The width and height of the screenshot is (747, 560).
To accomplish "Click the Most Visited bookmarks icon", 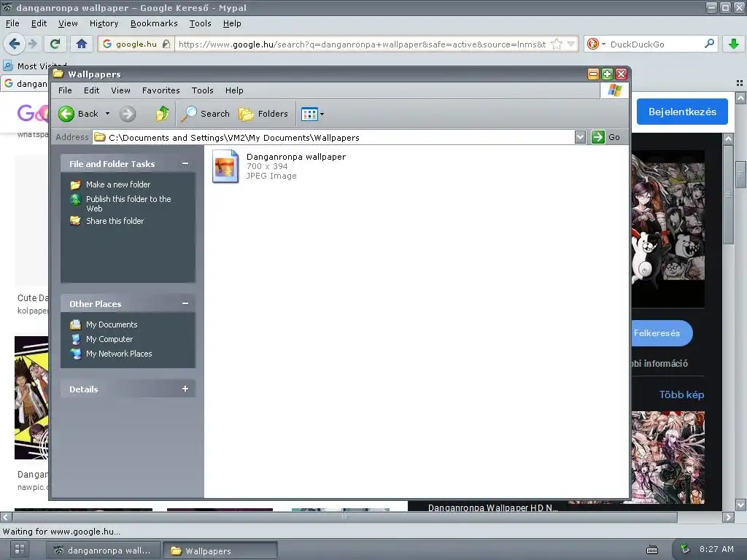I will (x=8, y=66).
